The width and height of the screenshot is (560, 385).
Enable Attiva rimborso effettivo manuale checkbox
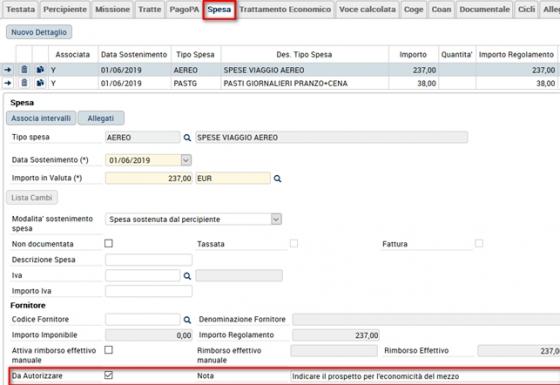[109, 350]
